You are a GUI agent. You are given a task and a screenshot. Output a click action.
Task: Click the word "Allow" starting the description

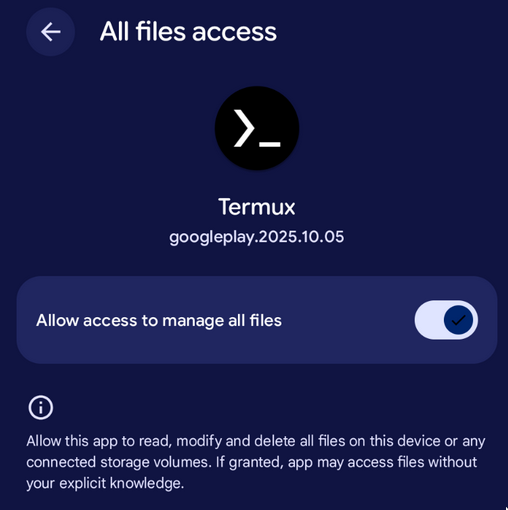(x=43, y=441)
